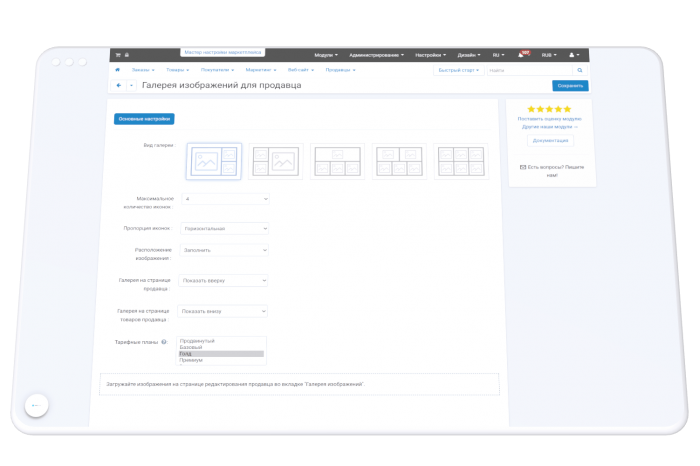Switch to the Основные настройки tab
The image size is (700, 466).
point(144,119)
